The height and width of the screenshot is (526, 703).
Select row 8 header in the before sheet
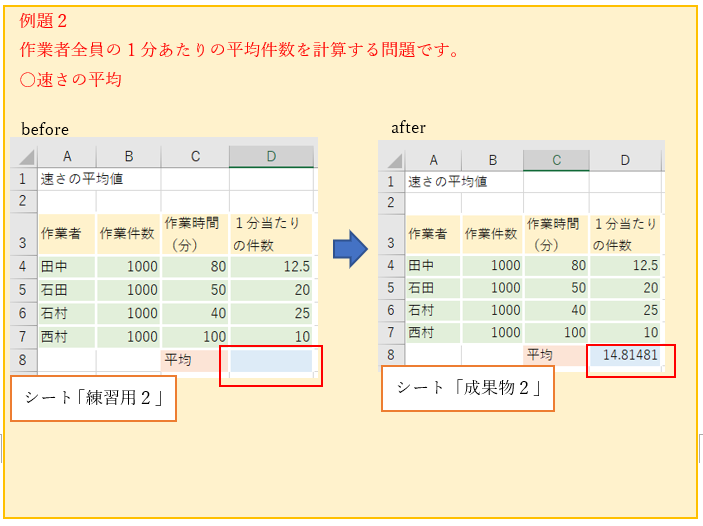[23, 359]
